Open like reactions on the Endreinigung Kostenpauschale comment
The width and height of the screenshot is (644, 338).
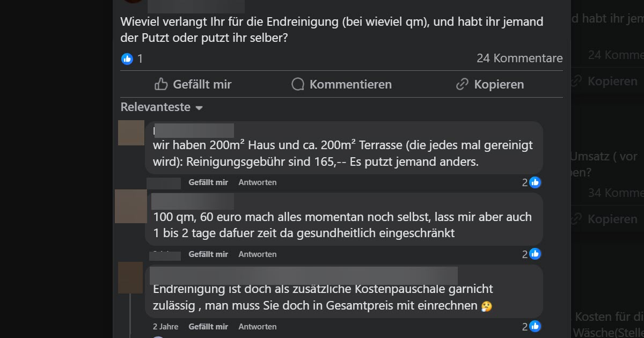[532, 326]
